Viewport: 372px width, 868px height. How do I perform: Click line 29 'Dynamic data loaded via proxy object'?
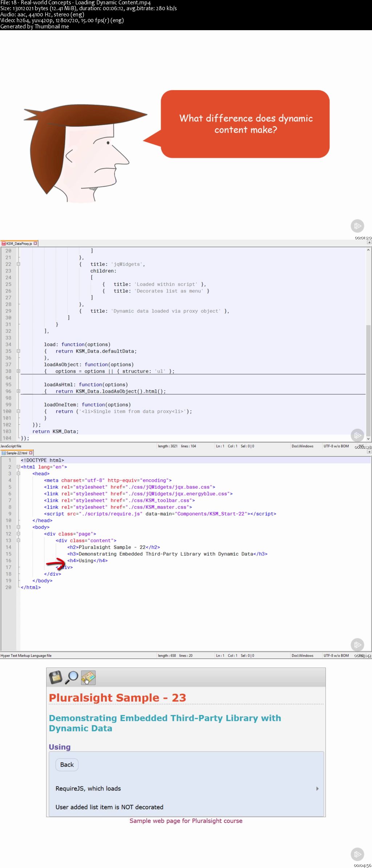coord(154,311)
